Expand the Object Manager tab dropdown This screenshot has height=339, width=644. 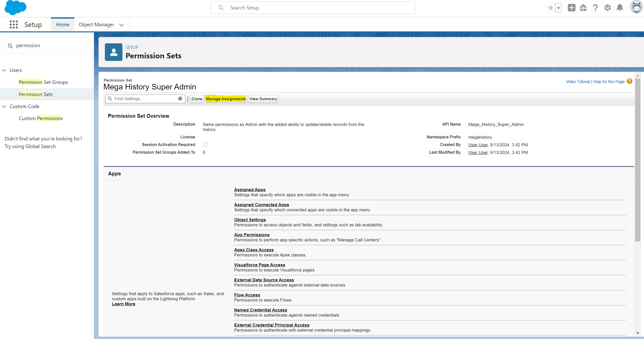pos(122,25)
